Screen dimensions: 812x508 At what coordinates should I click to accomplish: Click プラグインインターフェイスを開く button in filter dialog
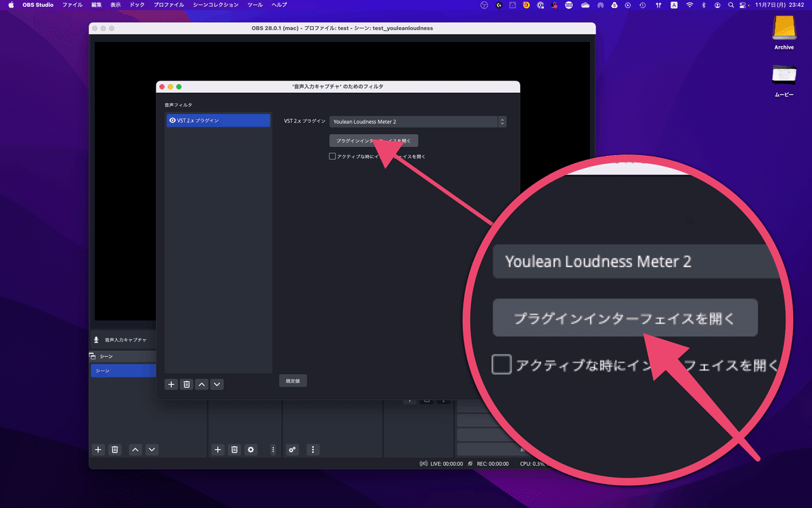coord(374,141)
